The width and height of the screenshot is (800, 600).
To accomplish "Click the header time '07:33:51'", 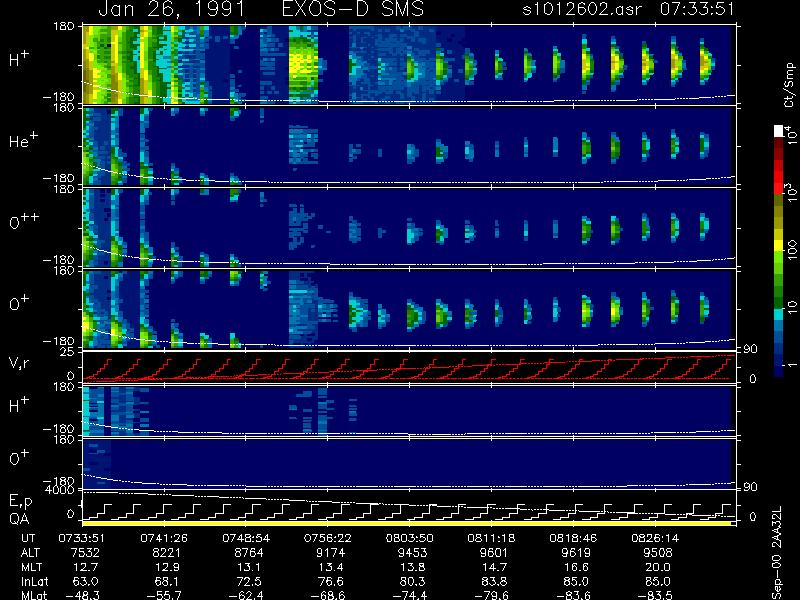I will (697, 9).
